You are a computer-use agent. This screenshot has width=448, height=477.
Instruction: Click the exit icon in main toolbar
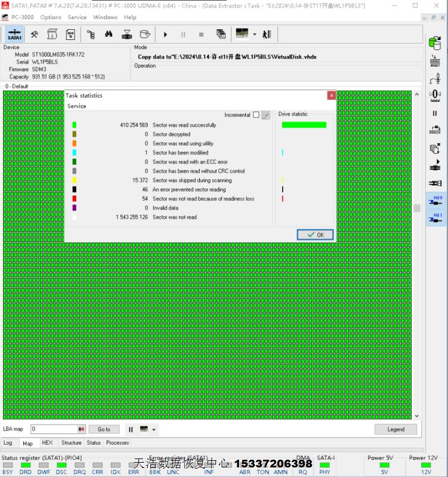click(x=267, y=34)
